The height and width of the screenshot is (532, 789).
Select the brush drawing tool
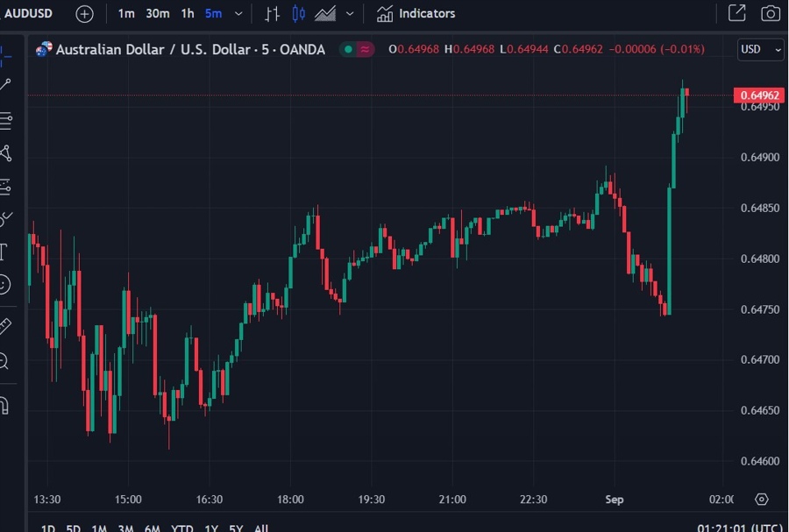[5, 219]
